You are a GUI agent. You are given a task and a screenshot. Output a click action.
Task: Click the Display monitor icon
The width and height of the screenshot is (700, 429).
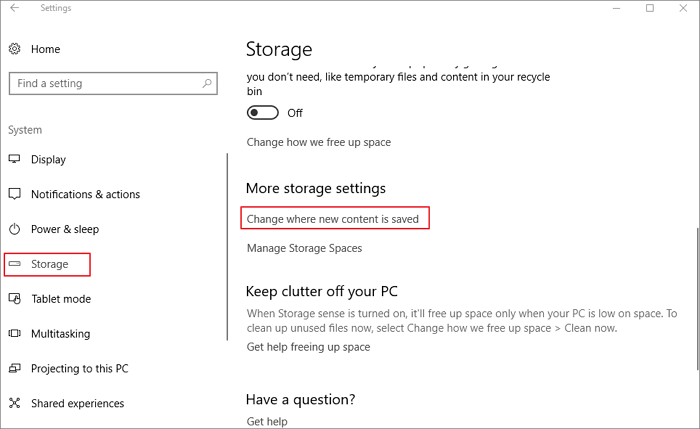tap(15, 159)
